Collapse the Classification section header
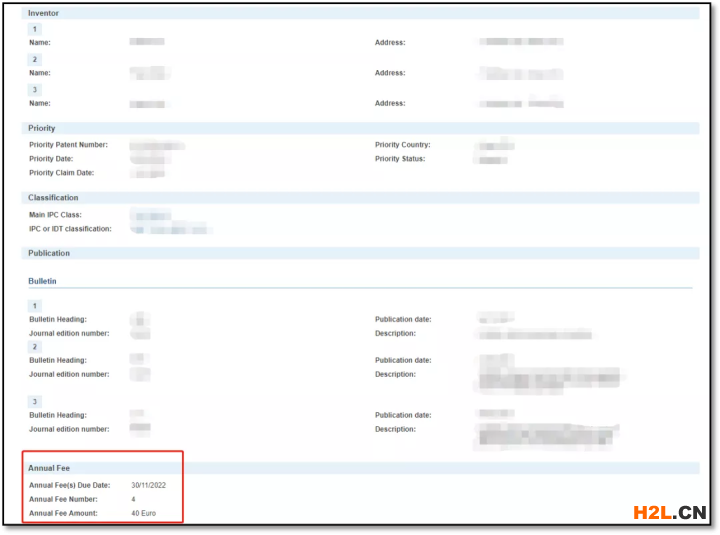Viewport: 720px width, 535px height. click(53, 197)
